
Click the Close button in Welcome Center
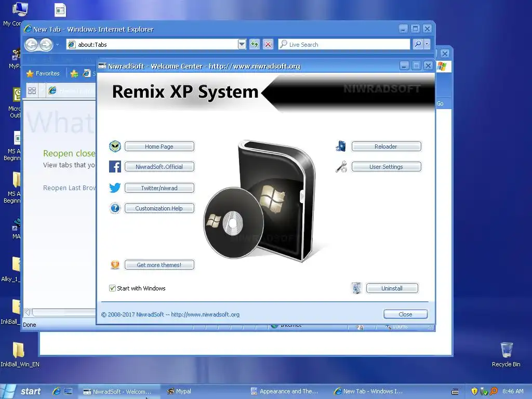405,314
